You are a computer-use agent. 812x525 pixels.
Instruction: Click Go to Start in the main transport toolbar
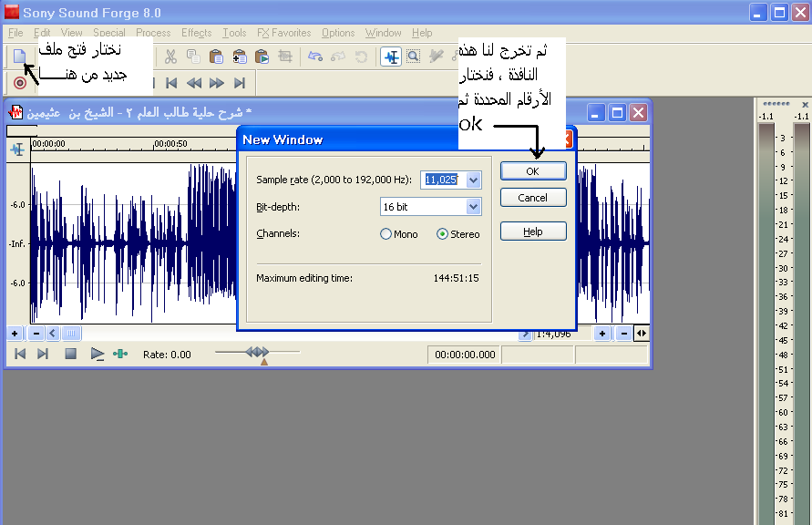point(171,83)
